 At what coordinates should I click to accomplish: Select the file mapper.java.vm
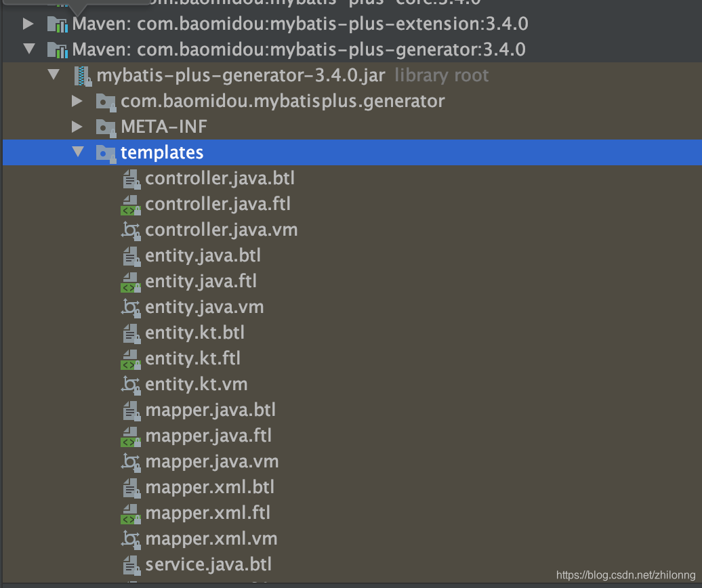212,461
